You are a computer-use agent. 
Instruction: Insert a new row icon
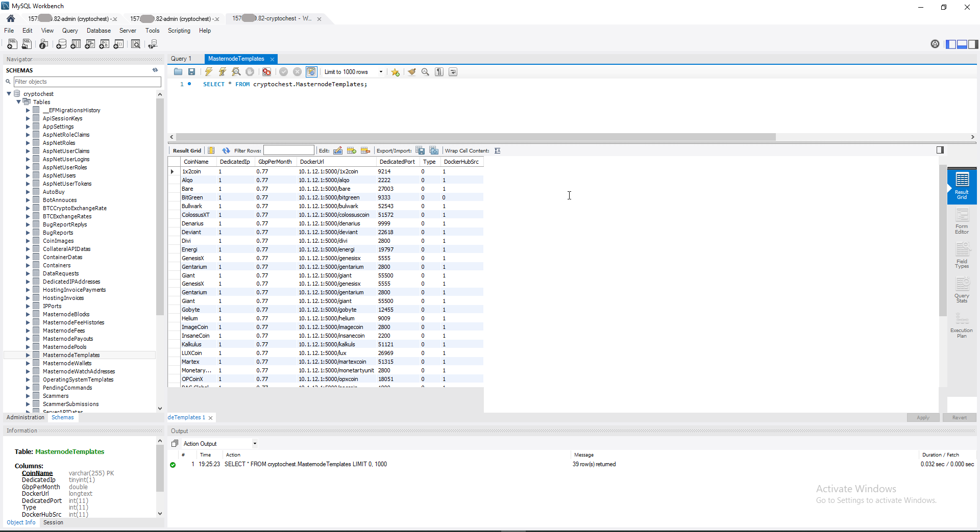tap(352, 150)
